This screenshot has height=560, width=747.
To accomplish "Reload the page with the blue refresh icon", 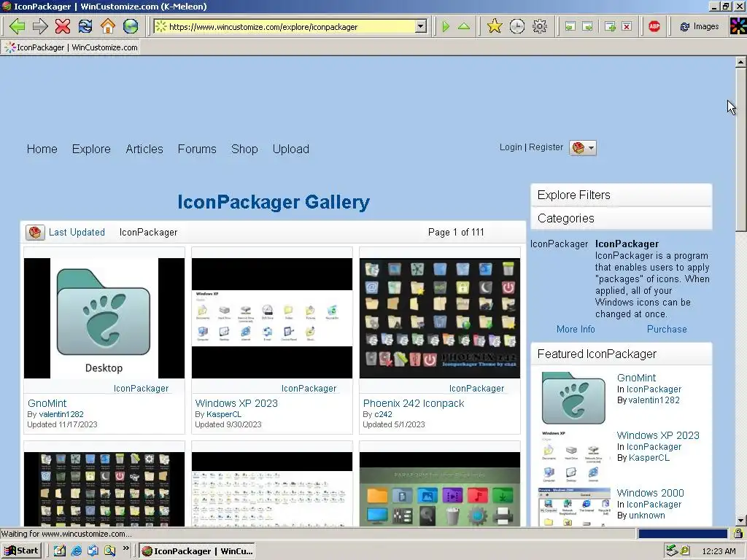I will (85, 26).
